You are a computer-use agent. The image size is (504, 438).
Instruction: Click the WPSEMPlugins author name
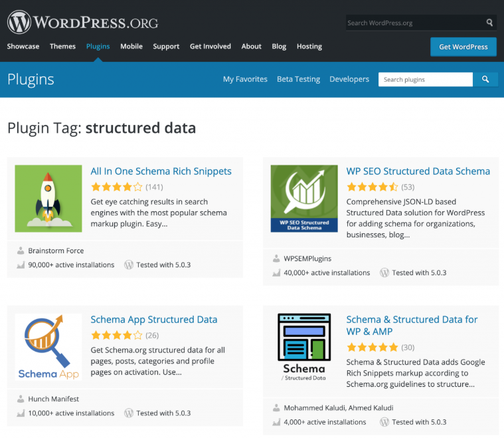(307, 259)
